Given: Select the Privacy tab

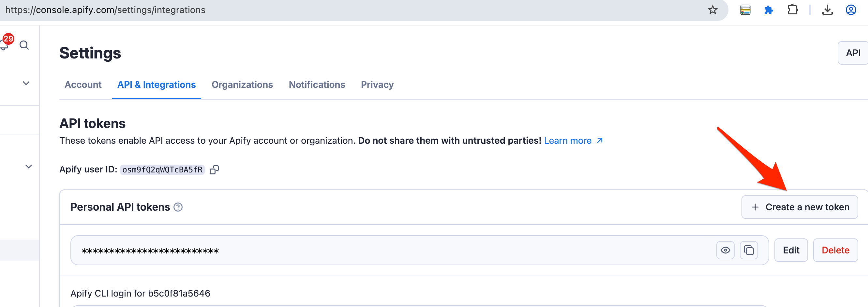Looking at the screenshot, I should [x=377, y=85].
